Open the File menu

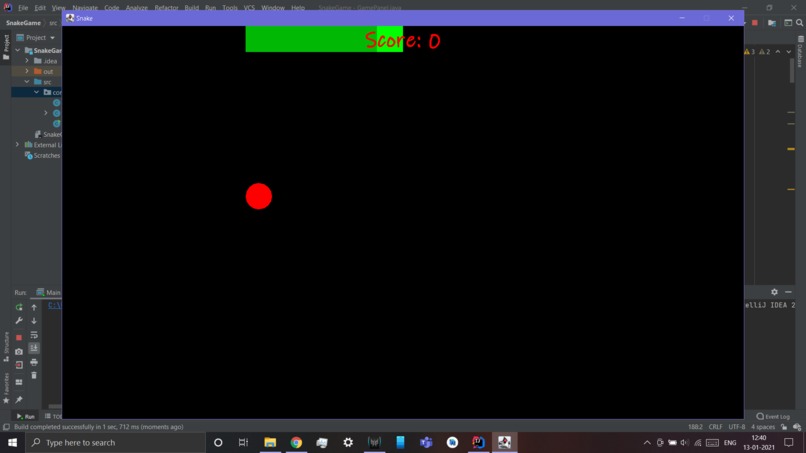23,8
